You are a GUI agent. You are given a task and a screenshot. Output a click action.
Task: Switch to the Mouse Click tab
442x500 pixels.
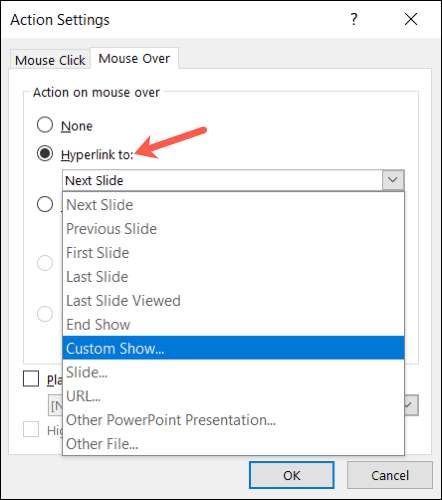50,60
